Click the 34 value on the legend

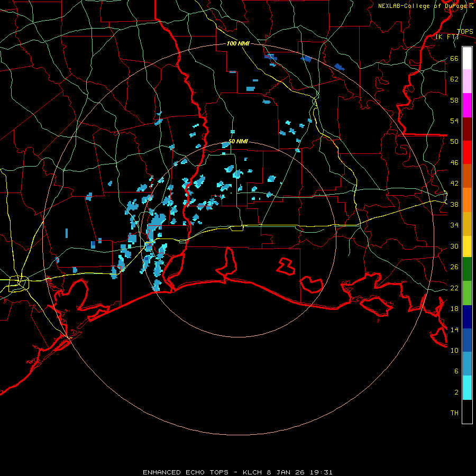tap(454, 225)
